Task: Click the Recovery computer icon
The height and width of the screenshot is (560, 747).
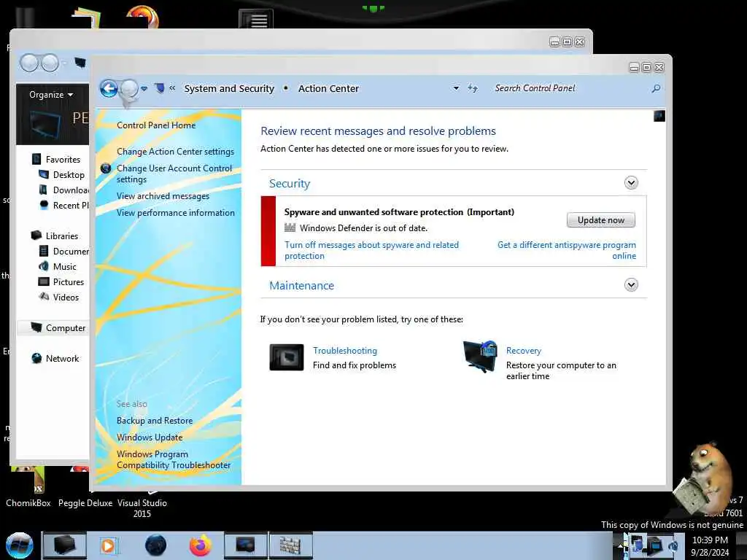Action: click(480, 357)
